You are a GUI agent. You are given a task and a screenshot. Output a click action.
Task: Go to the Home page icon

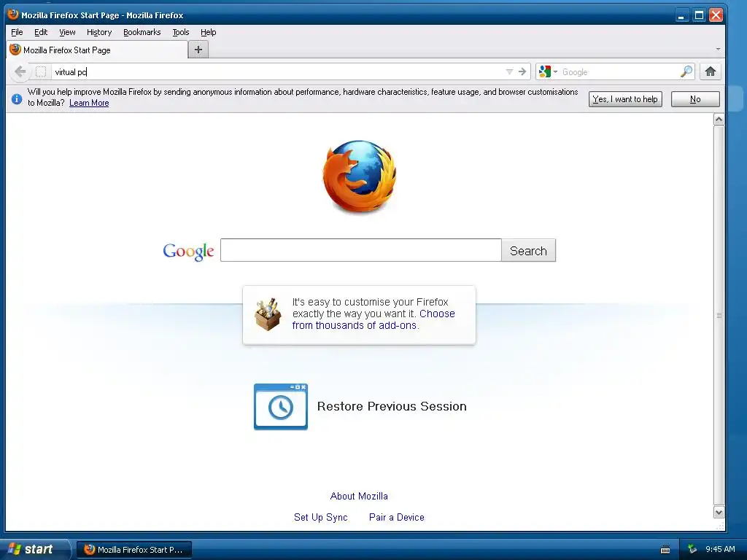710,72
